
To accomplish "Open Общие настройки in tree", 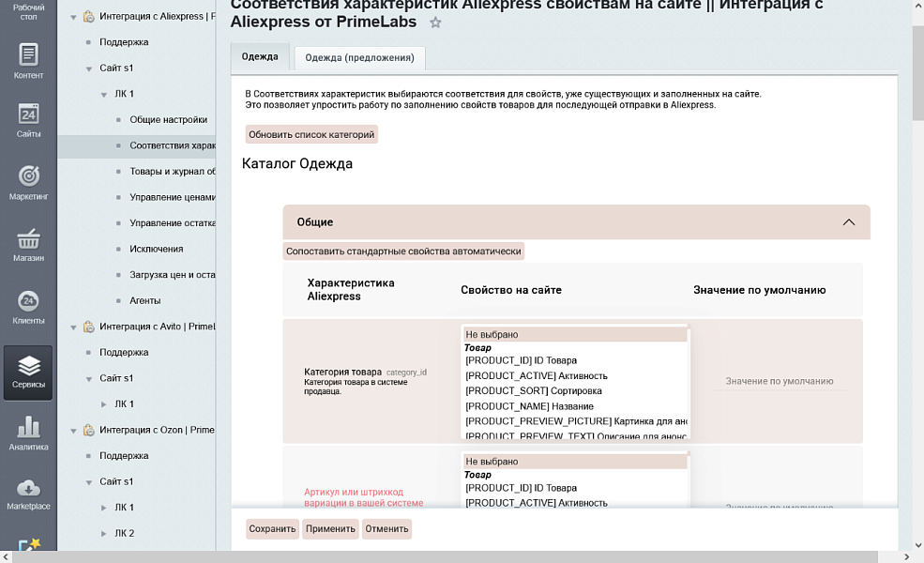I will tap(168, 120).
